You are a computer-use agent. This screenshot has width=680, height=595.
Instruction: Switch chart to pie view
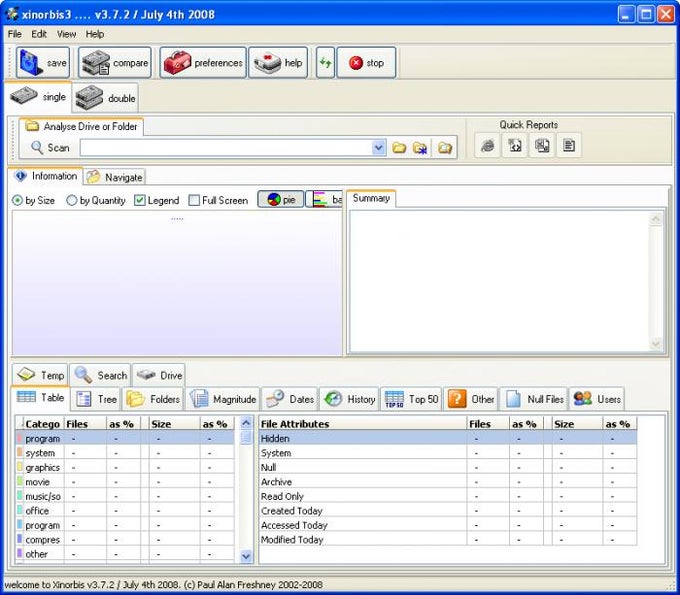click(x=281, y=199)
